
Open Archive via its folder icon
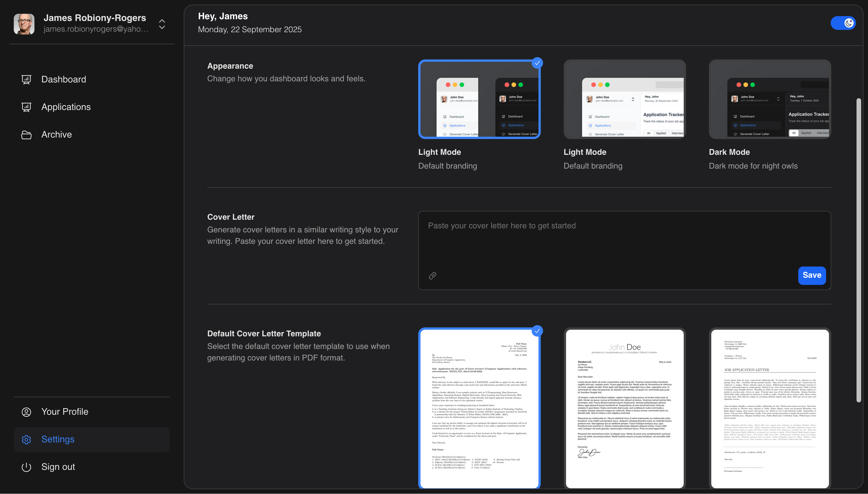click(x=26, y=134)
